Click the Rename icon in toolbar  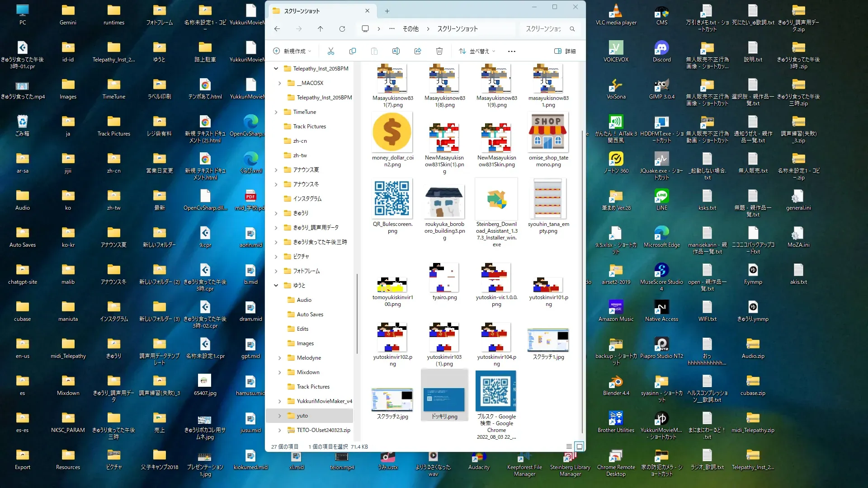[x=396, y=52]
